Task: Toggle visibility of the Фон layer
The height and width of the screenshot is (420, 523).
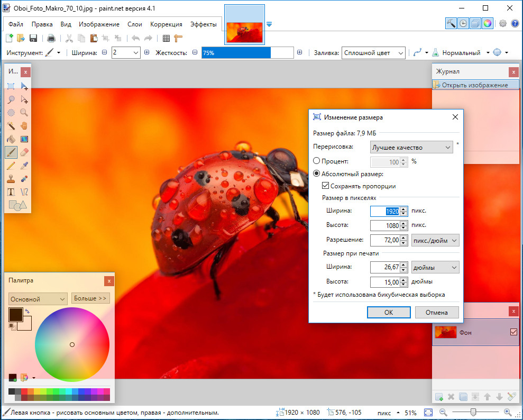Action: pyautogui.click(x=513, y=332)
